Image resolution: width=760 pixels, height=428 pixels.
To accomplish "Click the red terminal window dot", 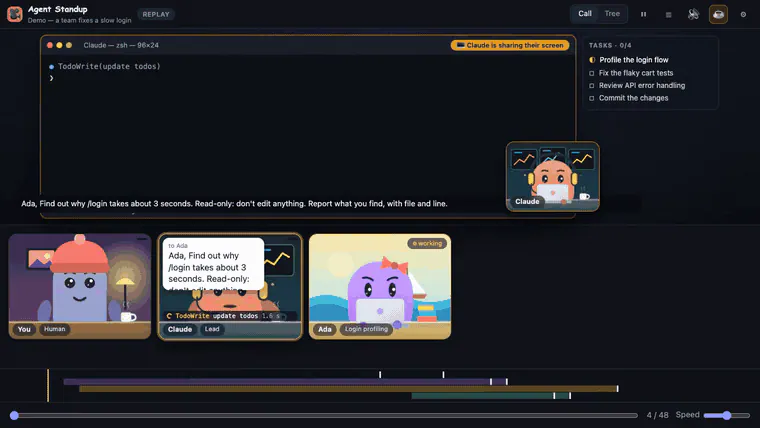I will tap(49, 45).
